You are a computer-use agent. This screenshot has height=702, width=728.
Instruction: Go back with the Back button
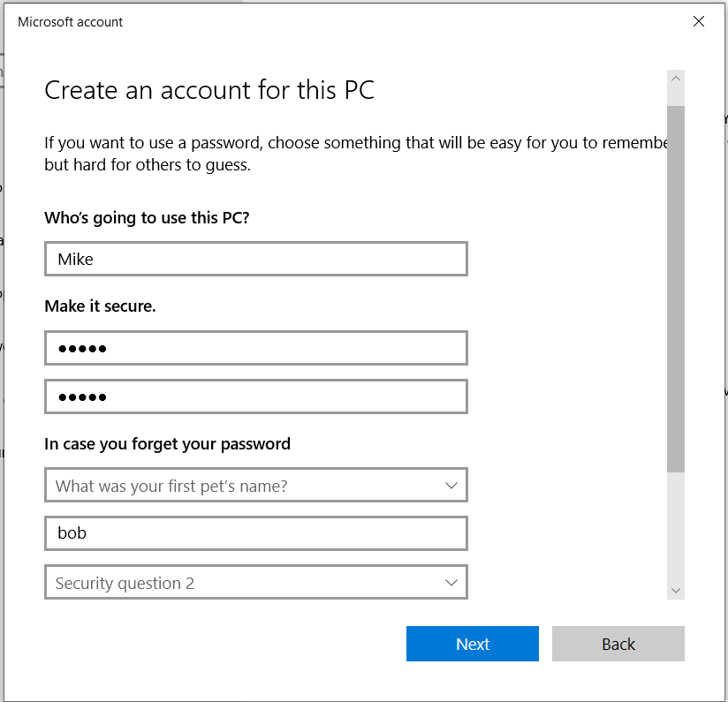click(x=618, y=644)
